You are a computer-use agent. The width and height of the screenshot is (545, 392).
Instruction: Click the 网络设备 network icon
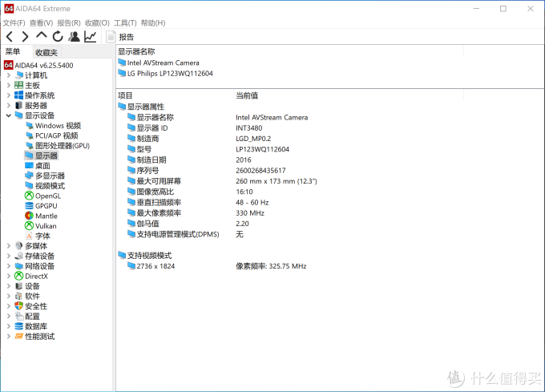click(x=18, y=266)
